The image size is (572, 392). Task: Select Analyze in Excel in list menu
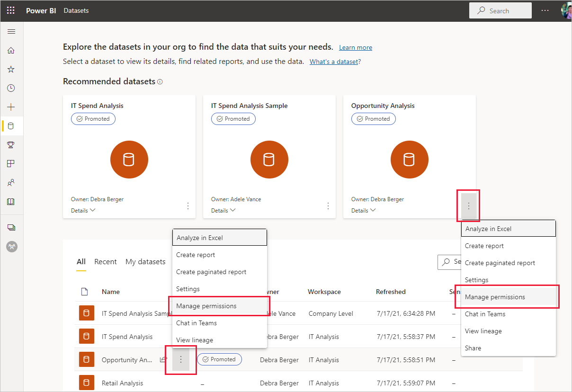220,238
